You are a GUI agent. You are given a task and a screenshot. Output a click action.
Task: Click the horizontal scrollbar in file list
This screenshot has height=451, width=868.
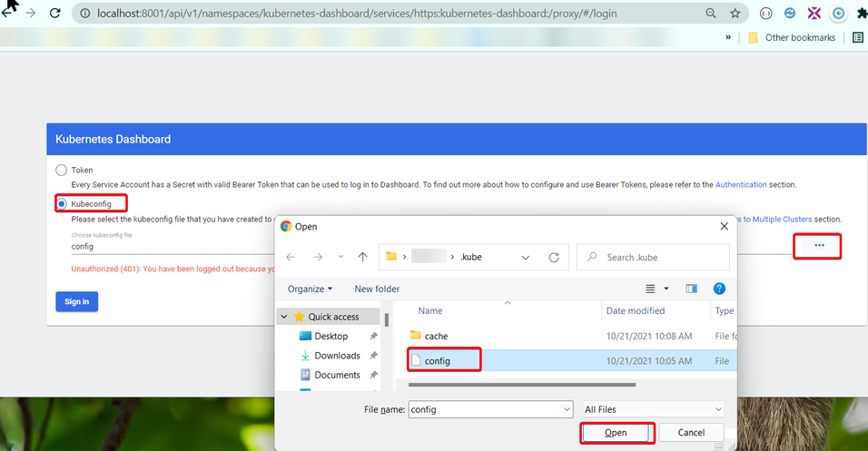coord(521,385)
